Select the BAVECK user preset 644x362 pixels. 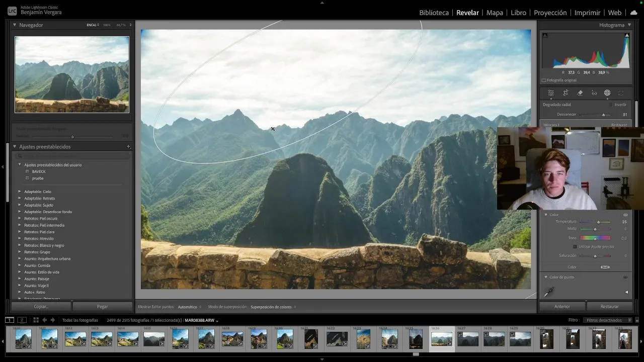[x=39, y=171]
